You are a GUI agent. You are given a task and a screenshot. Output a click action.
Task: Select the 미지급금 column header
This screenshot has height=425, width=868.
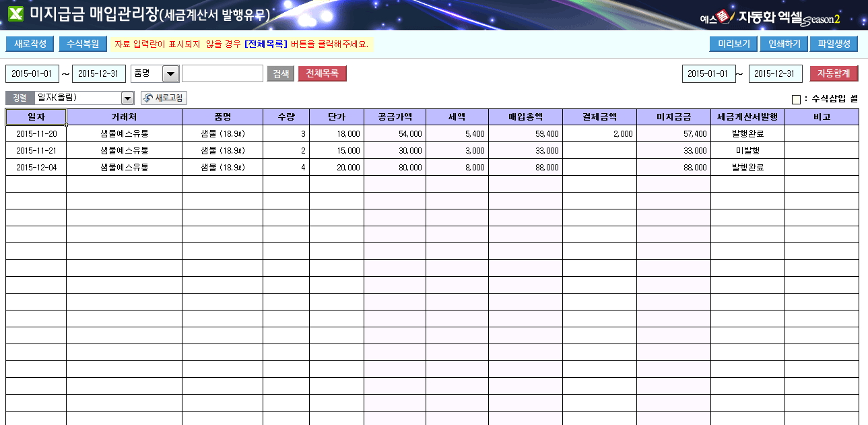pos(673,117)
